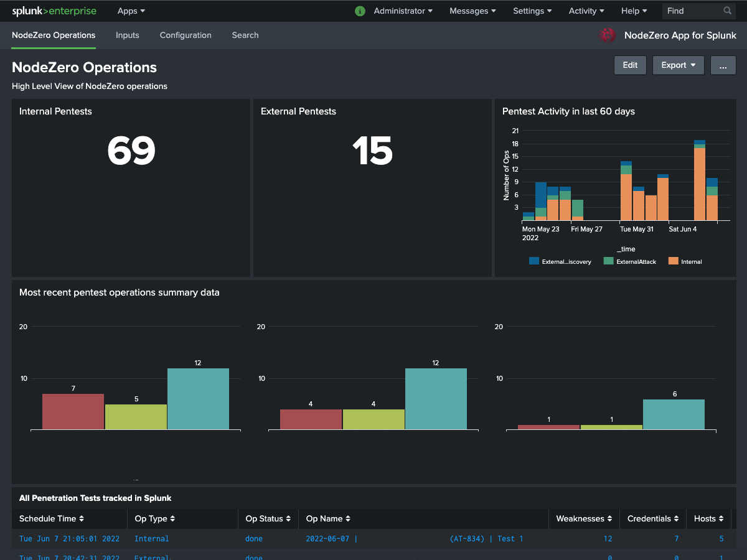This screenshot has width=747, height=560.
Task: Open the Inputs tab
Action: [128, 35]
